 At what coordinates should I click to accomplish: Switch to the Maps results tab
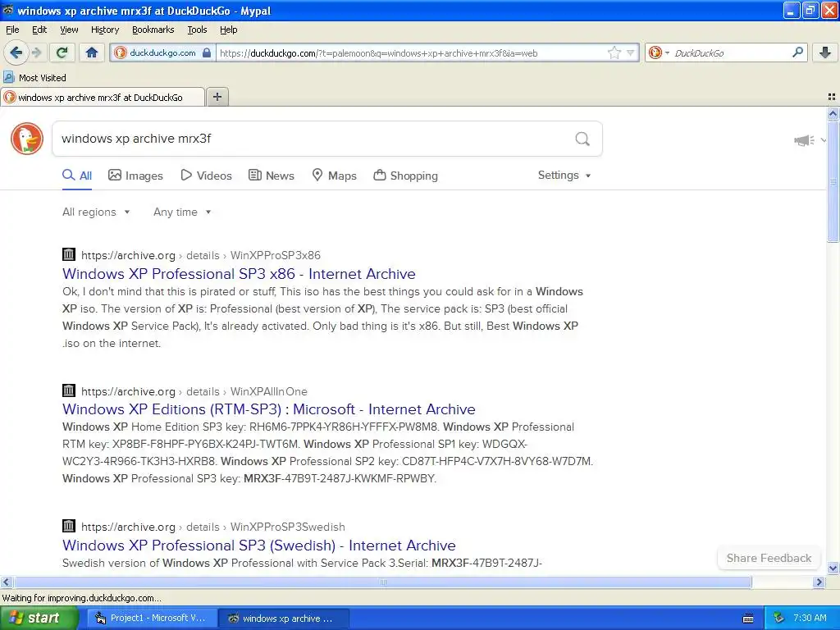point(335,176)
